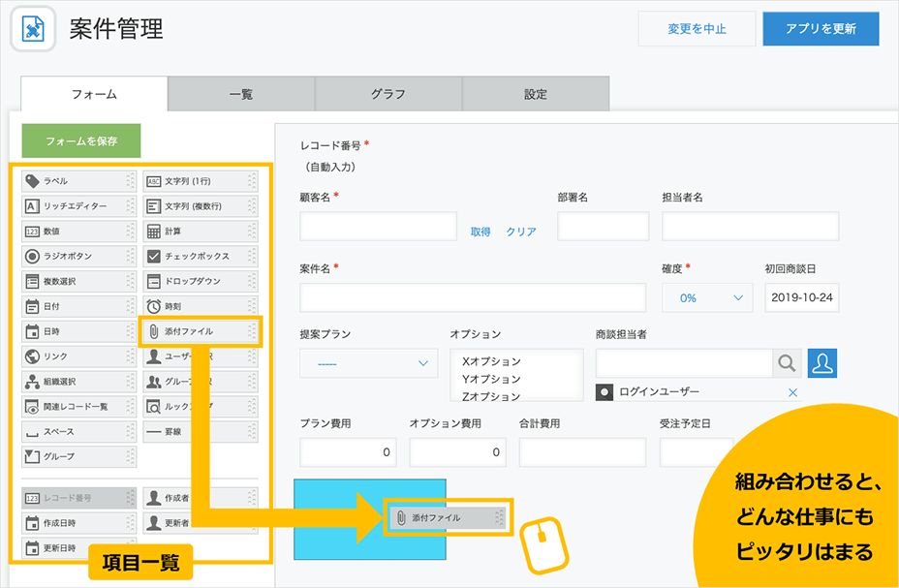Remove ログインユーザー with the X

point(792,392)
